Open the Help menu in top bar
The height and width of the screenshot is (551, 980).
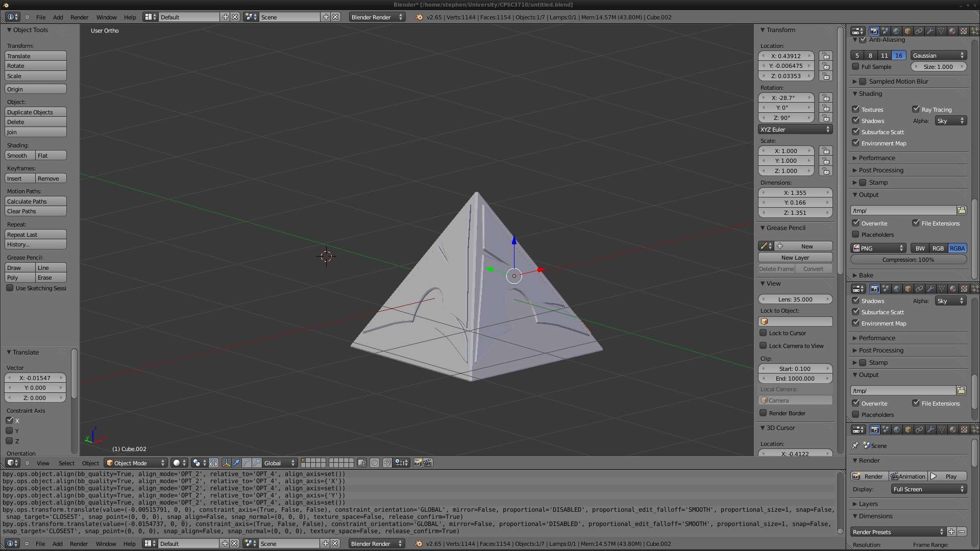click(130, 17)
